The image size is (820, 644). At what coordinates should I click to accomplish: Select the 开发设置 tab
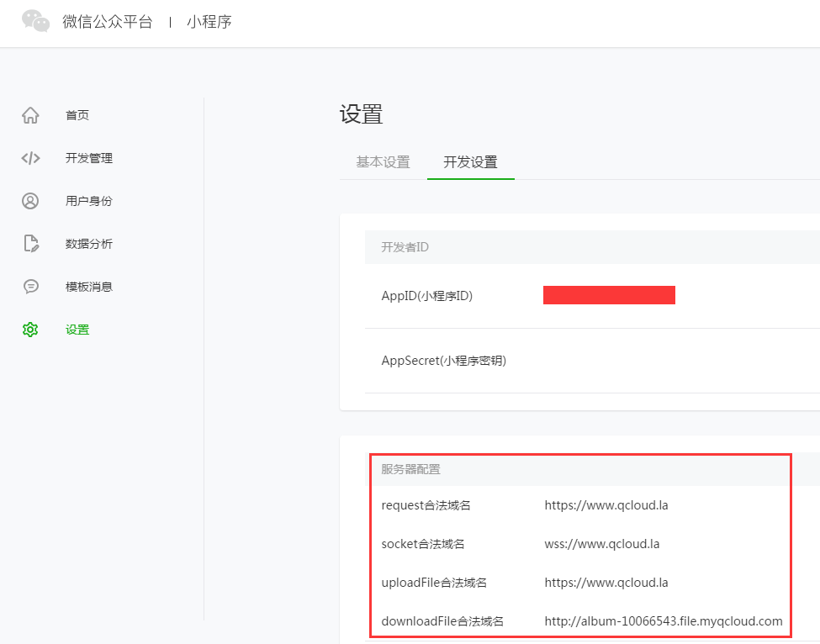[470, 162]
